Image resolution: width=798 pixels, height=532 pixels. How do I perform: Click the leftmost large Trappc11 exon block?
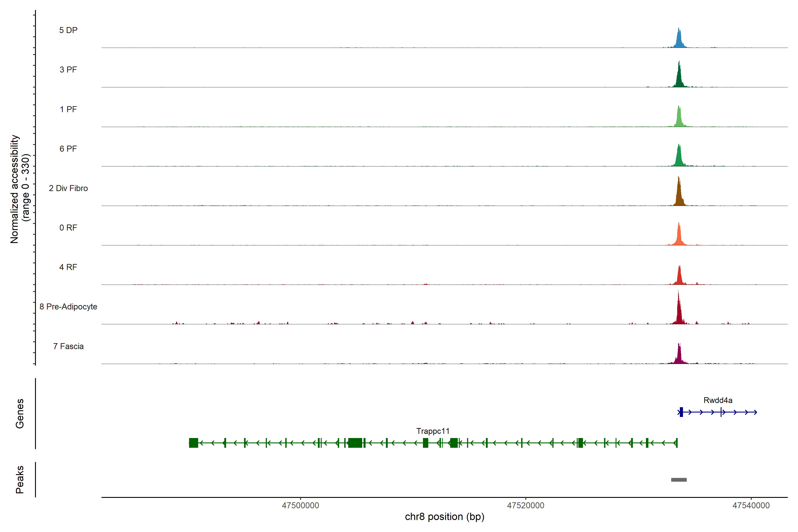[x=193, y=443]
